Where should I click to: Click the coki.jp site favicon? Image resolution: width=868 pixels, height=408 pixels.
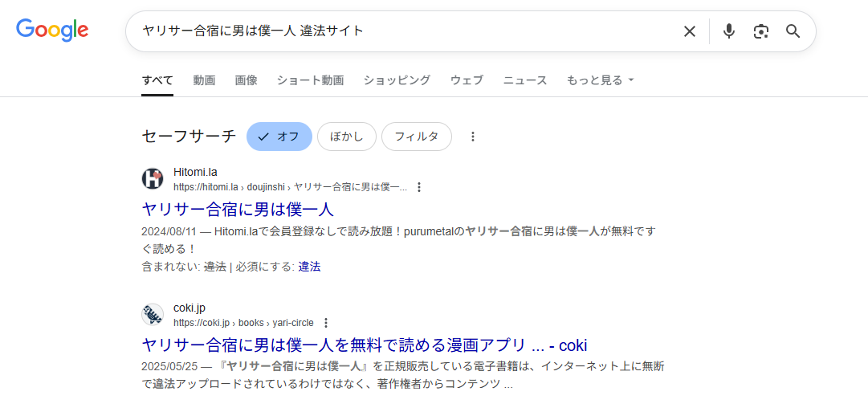pos(153,315)
